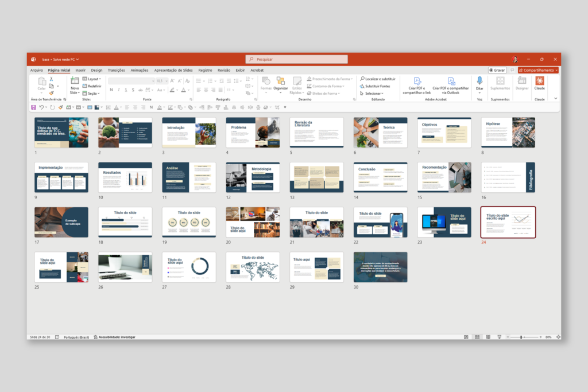
Task: Expand the Selecionar dropdown
Action: (372, 94)
